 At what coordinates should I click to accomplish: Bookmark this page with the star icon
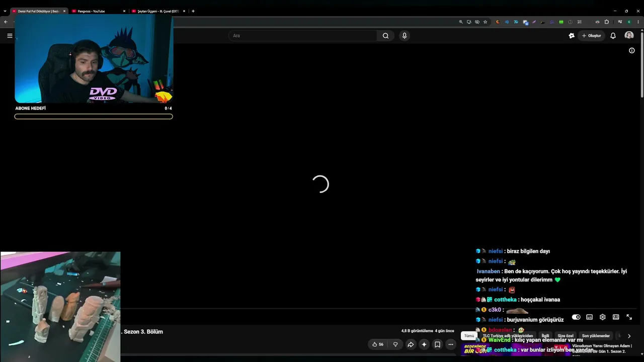[485, 22]
